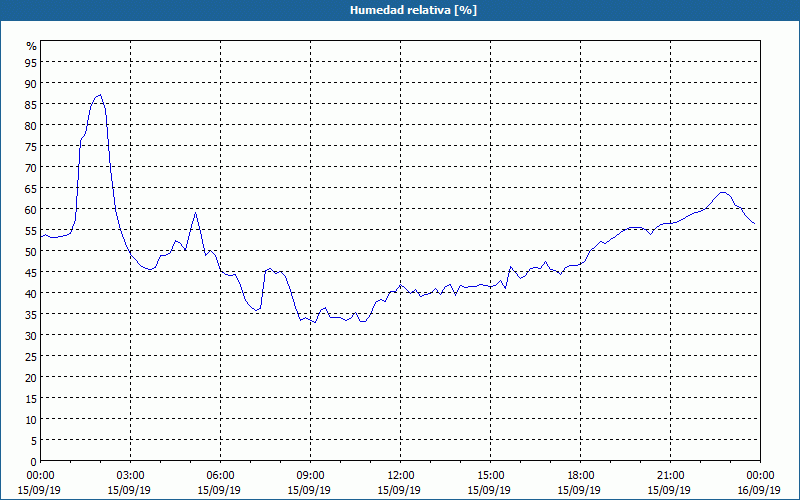
Task: Click the 06:00 time axis label
Action: tap(220, 476)
